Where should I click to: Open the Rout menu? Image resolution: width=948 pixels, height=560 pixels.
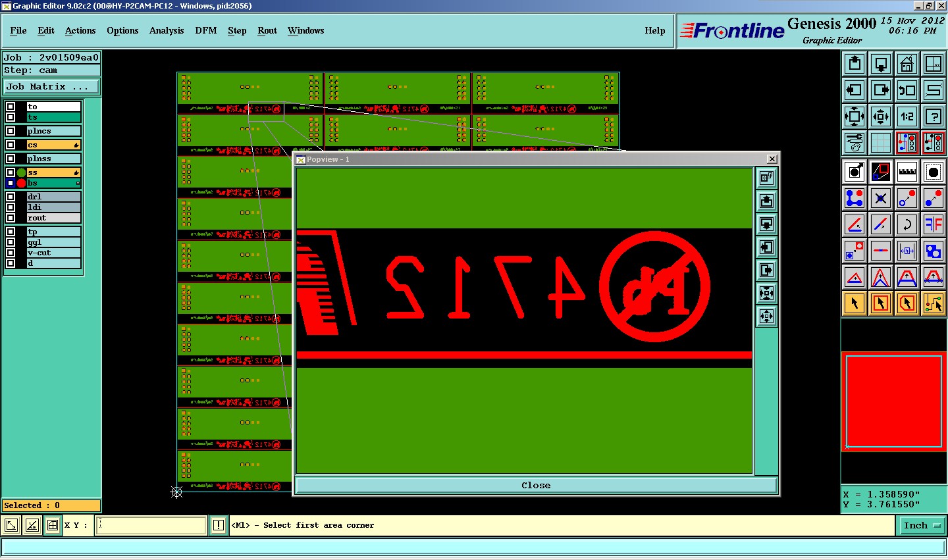[x=267, y=31]
